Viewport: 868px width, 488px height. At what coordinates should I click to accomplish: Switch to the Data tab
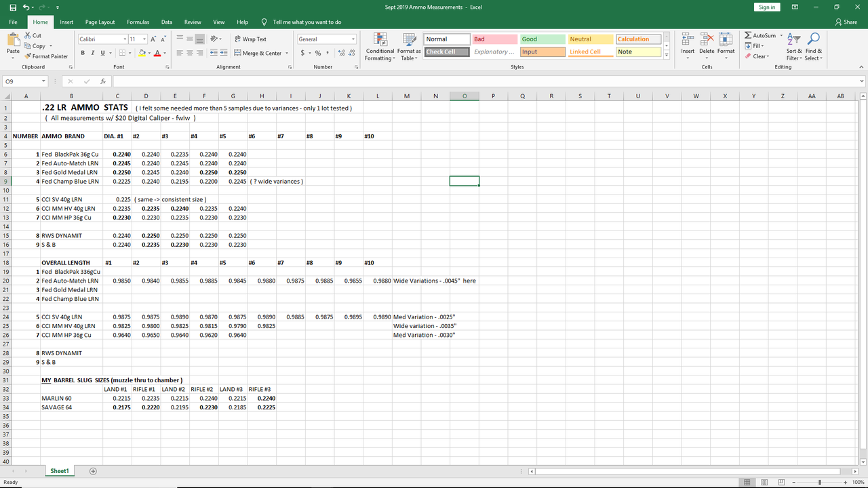tap(167, 22)
